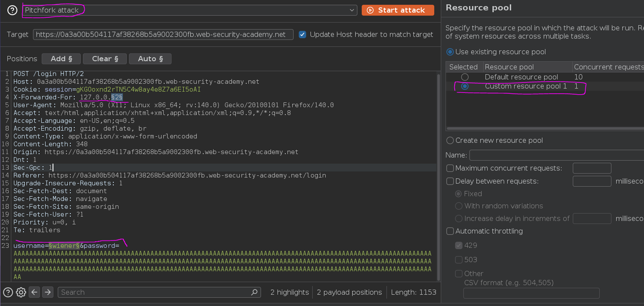Select Increase delay in increments radio option
Viewport: 644px width, 306px height.
click(459, 218)
